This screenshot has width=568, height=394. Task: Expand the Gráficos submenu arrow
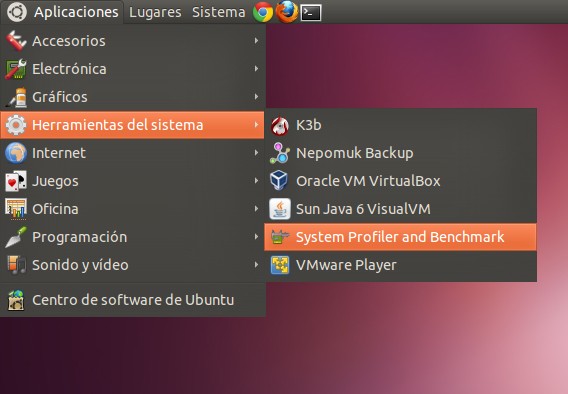tap(256, 97)
